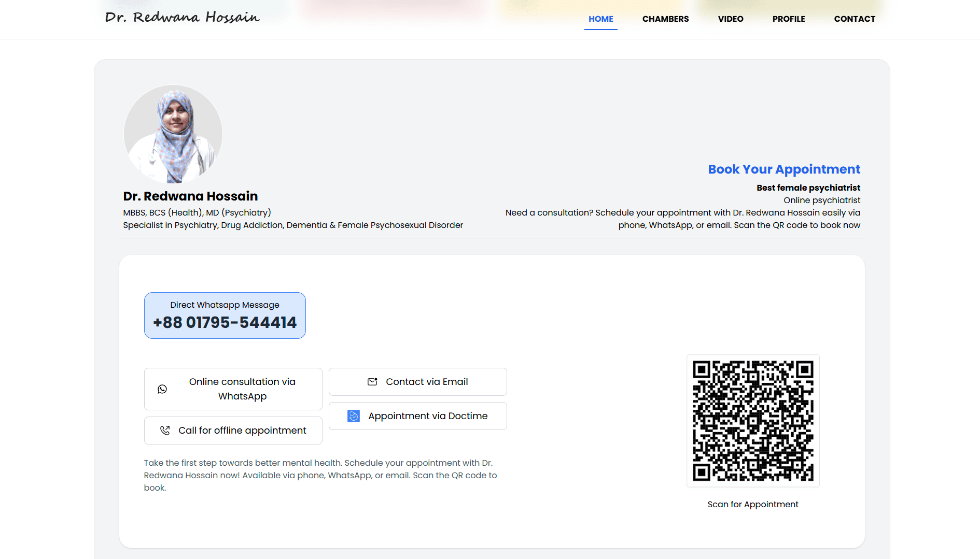Click the Book Your Appointment heading
This screenshot has width=980, height=559.
[783, 169]
